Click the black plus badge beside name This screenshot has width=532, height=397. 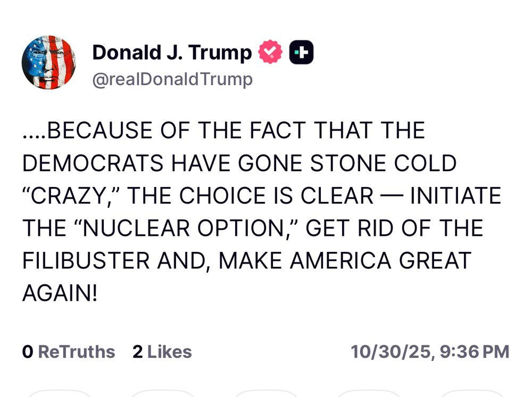click(x=301, y=53)
